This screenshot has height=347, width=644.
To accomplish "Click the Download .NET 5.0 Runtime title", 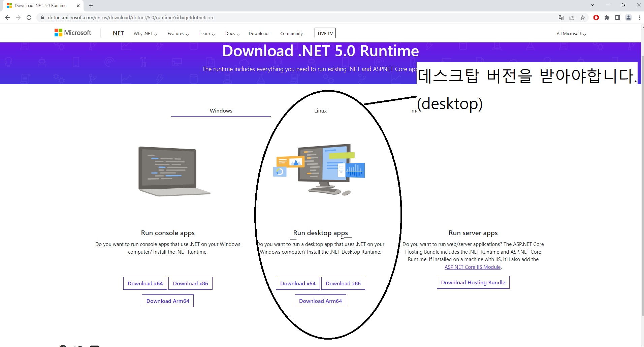I will pos(320,51).
